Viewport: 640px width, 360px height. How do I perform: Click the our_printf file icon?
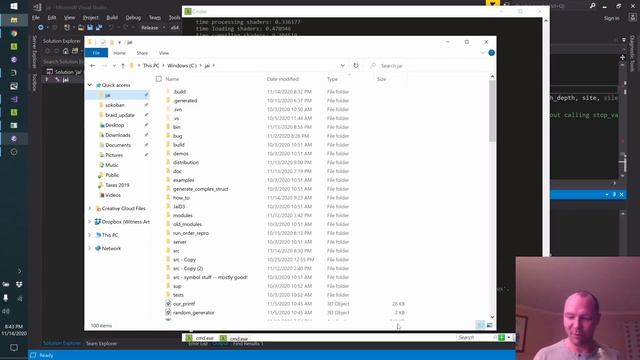point(168,304)
